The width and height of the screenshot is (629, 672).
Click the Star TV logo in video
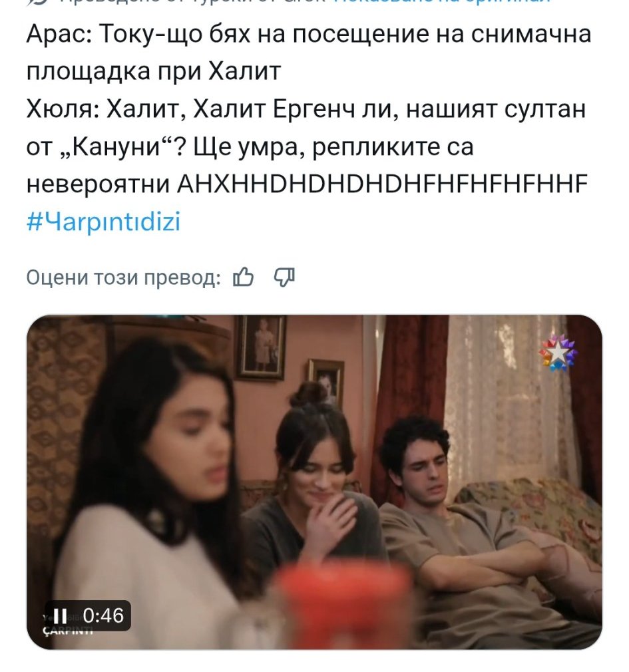[x=558, y=353]
